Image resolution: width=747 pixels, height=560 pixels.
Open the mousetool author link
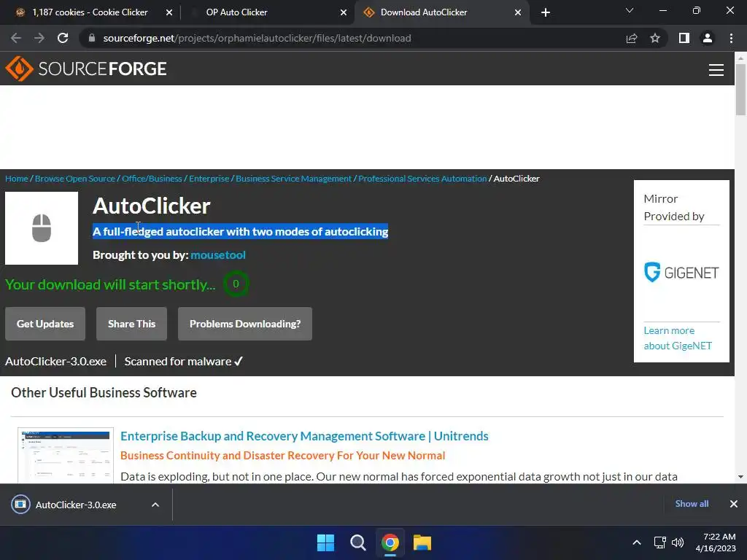(218, 255)
